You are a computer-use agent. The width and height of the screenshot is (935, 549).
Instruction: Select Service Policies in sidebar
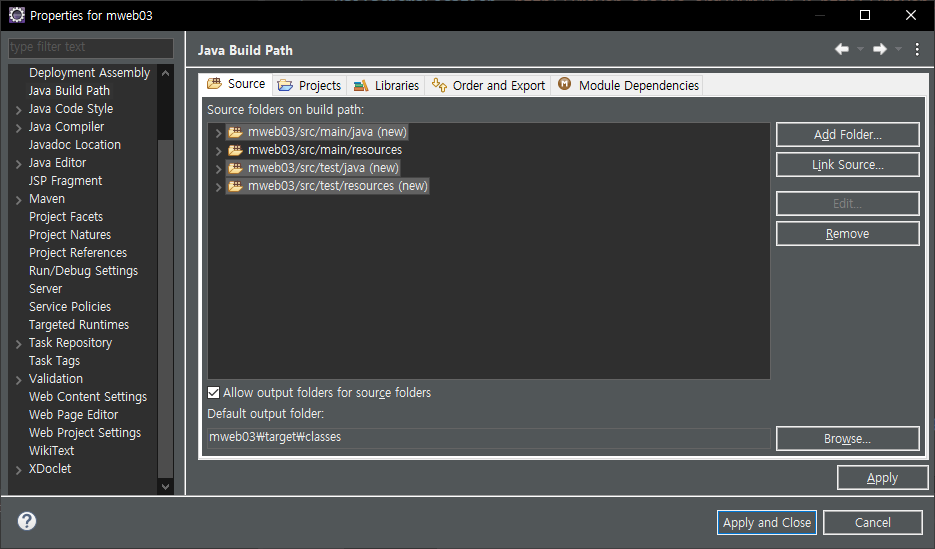[x=70, y=306]
